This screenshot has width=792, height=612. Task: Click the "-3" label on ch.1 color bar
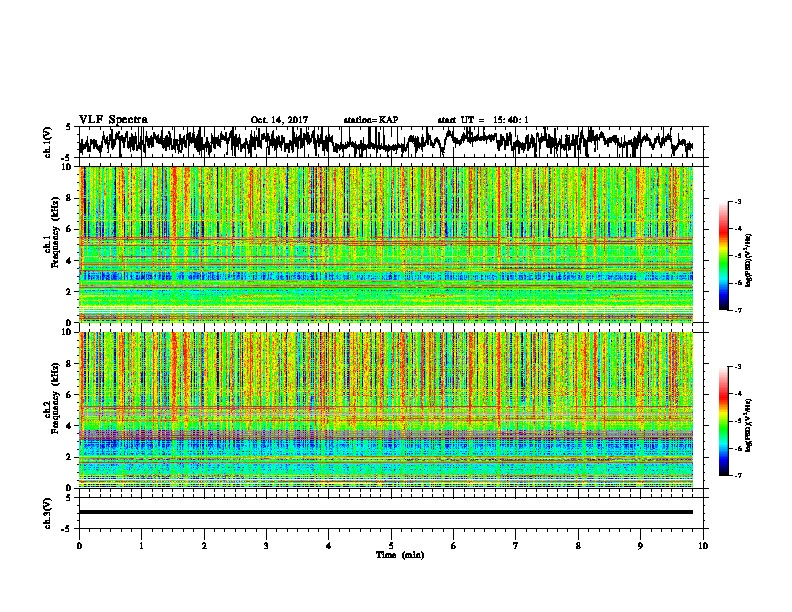click(x=737, y=201)
